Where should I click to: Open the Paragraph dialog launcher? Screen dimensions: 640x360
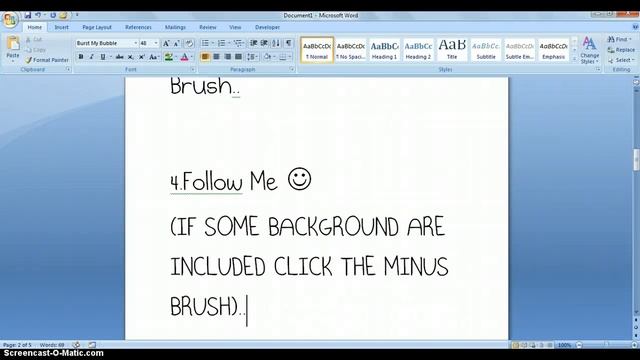pyautogui.click(x=292, y=70)
